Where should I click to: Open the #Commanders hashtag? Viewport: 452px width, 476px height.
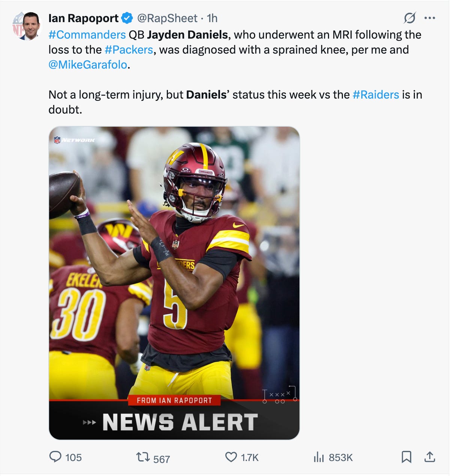pyautogui.click(x=87, y=35)
